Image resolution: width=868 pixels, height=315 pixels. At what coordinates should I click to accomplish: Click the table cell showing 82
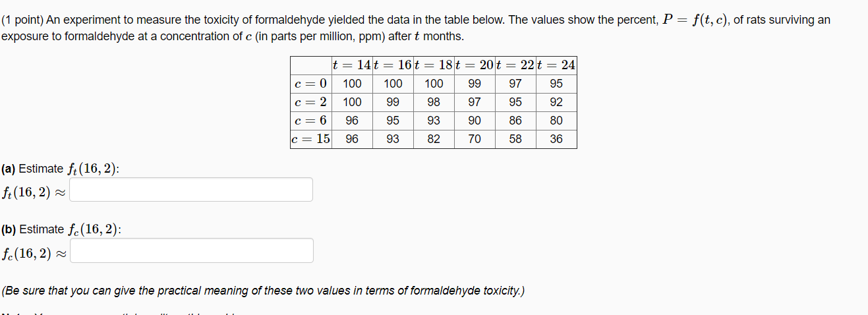(434, 139)
